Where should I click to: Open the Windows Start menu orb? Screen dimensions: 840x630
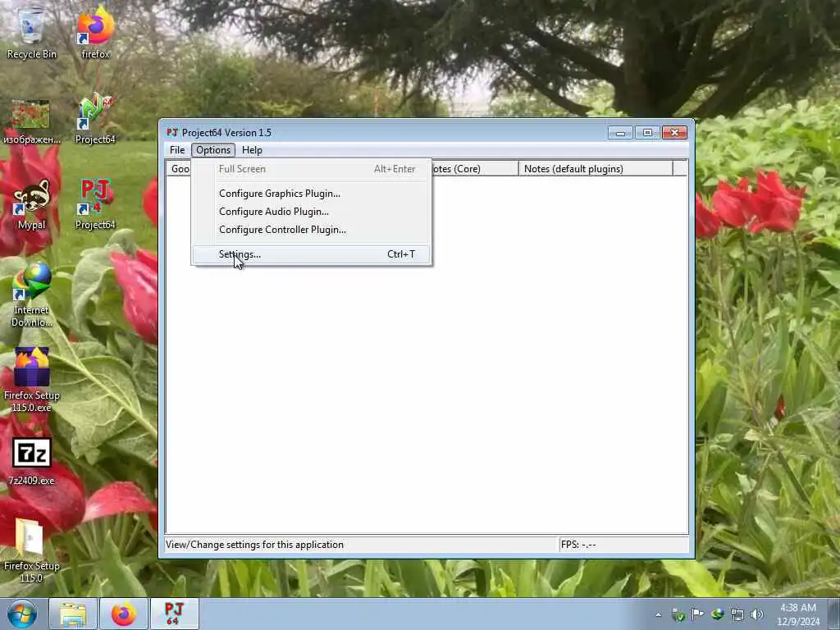click(22, 614)
